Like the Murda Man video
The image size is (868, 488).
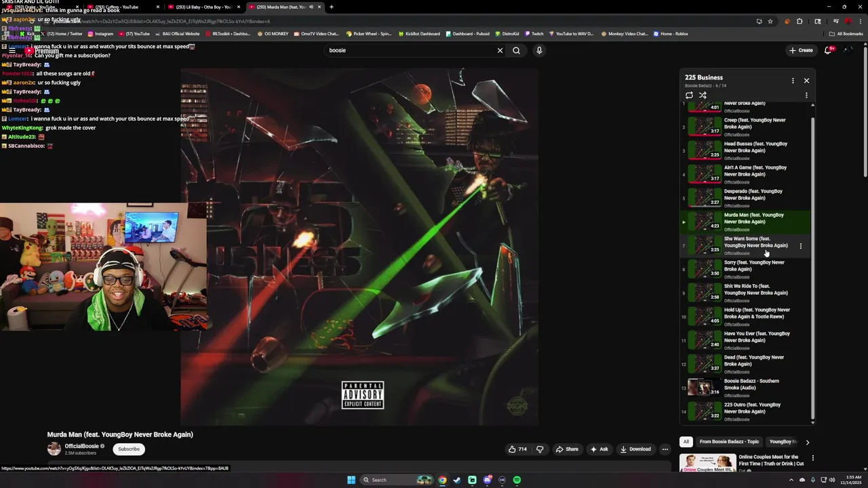tap(518, 449)
